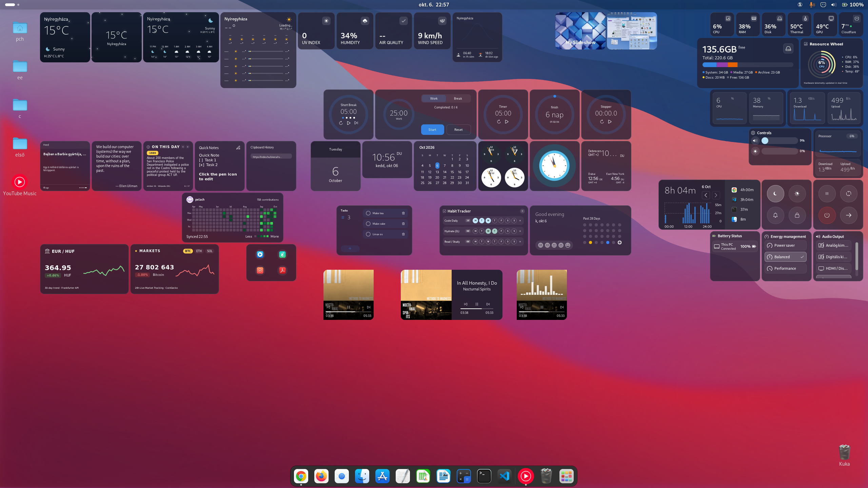Reset the Timer widget countdown
Viewport: 868px width, 488px height.
499,122
